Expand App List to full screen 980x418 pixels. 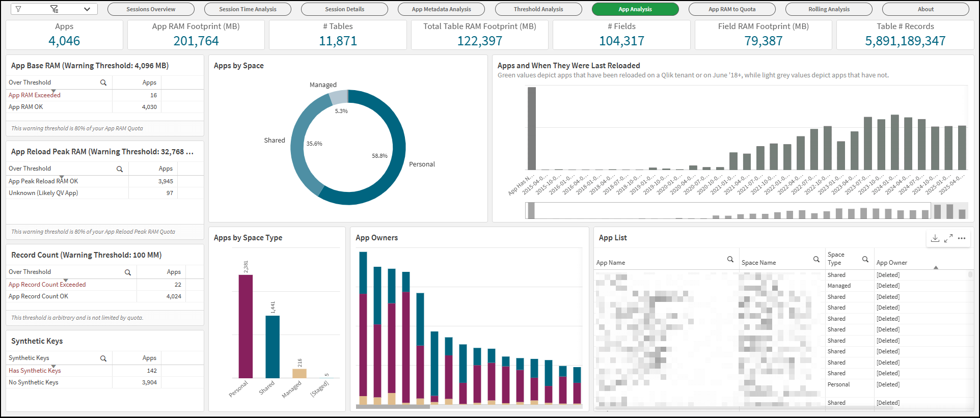pos(948,238)
